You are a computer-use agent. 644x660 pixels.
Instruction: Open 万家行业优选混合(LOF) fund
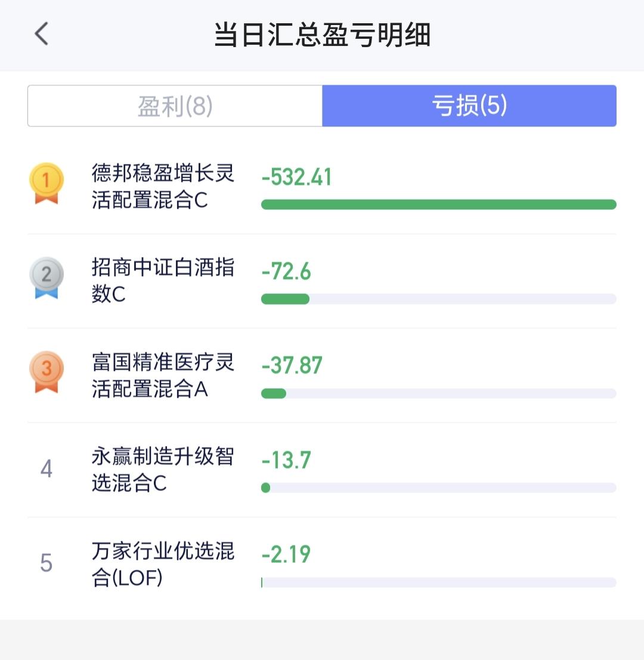click(163, 564)
